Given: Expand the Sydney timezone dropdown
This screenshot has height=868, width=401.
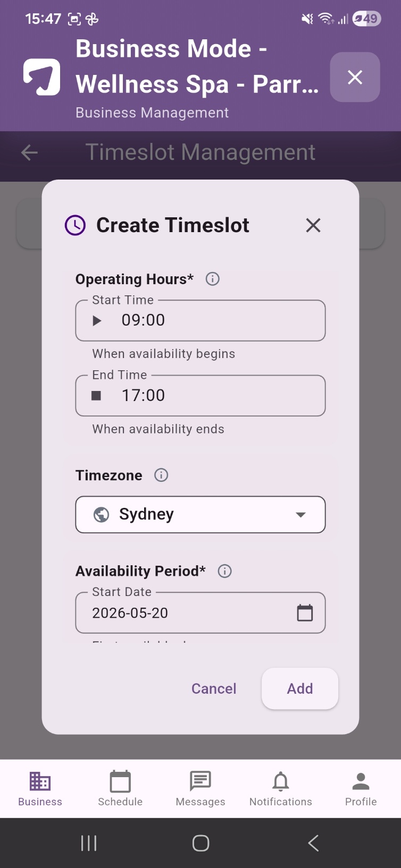Looking at the screenshot, I should click(200, 514).
